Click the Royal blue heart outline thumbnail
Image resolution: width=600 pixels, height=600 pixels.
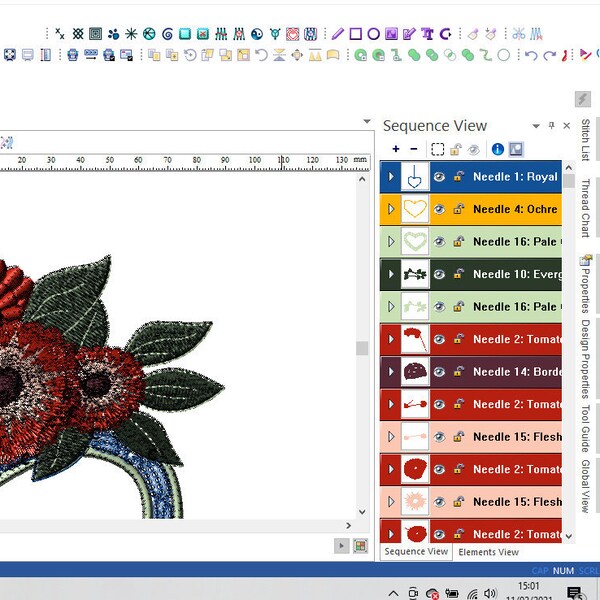(x=415, y=176)
